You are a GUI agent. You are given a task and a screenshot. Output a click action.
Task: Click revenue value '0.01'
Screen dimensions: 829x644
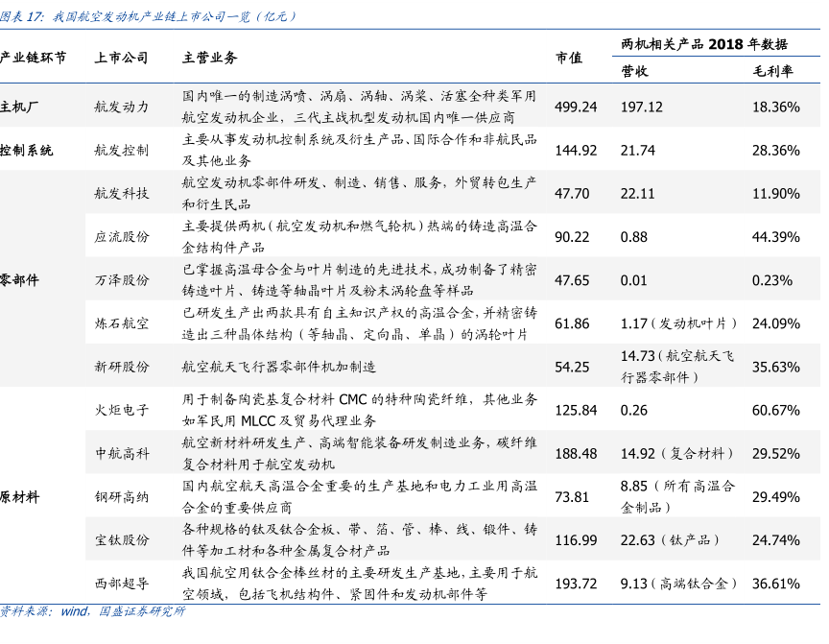pos(634,281)
